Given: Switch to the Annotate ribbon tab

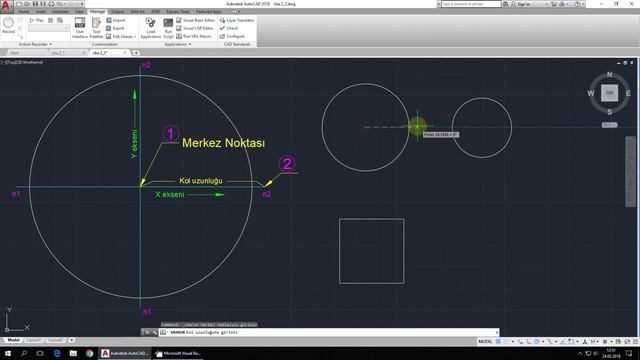Looking at the screenshot, I should point(60,11).
